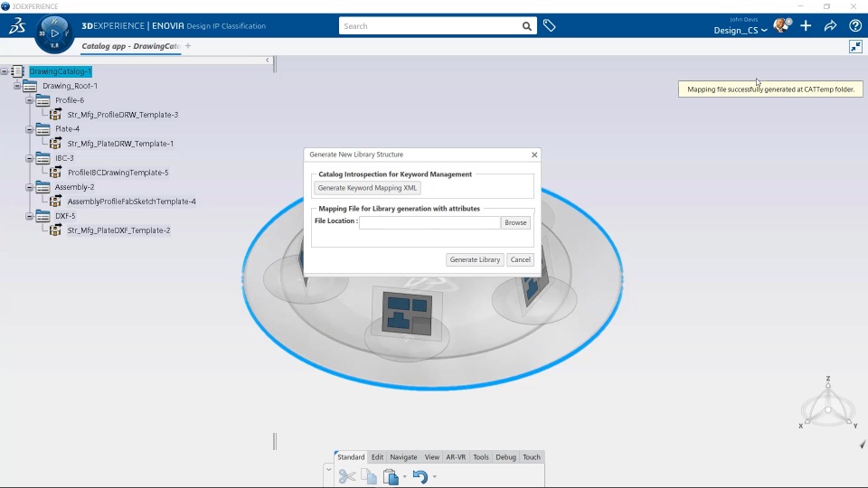Toggle fullscreen expand icon at top right
The height and width of the screenshot is (488, 868).
(856, 46)
